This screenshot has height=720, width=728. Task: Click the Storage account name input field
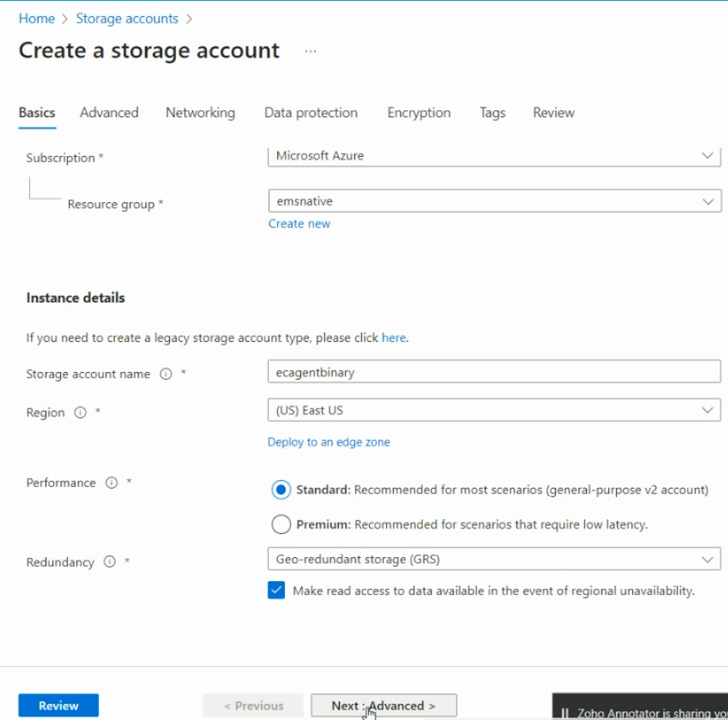click(x=494, y=372)
